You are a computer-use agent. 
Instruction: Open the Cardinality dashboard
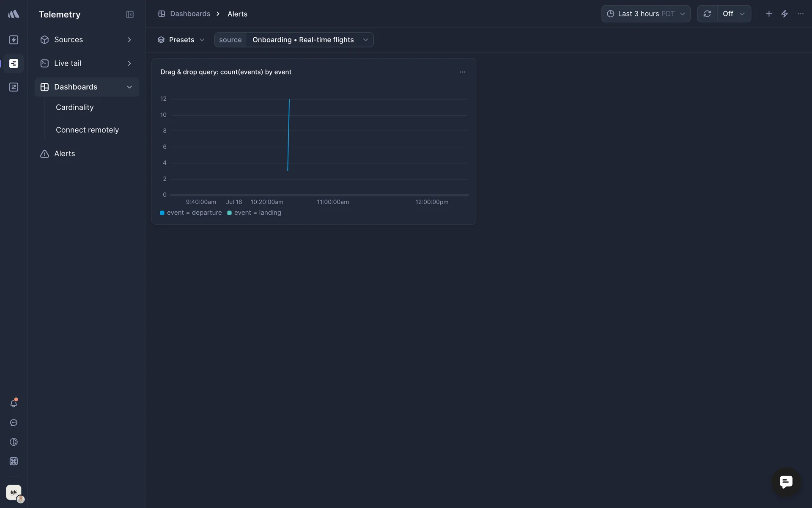[74, 108]
